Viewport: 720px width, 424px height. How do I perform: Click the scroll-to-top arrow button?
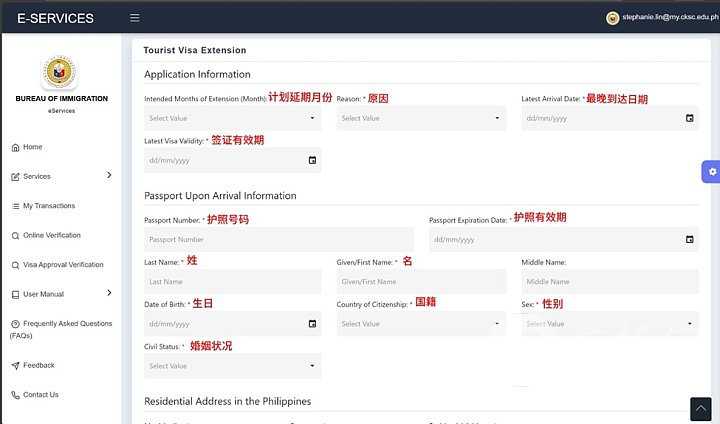[701, 408]
